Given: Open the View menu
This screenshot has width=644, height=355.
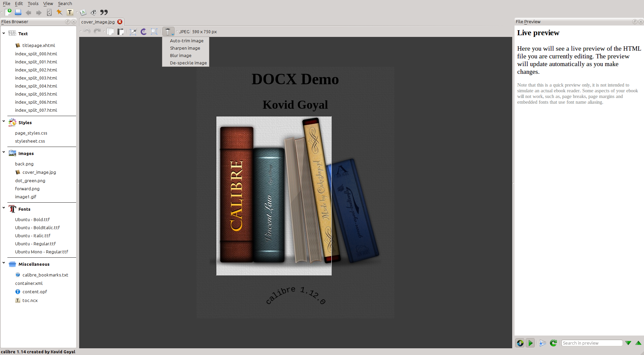Looking at the screenshot, I should (x=48, y=4).
